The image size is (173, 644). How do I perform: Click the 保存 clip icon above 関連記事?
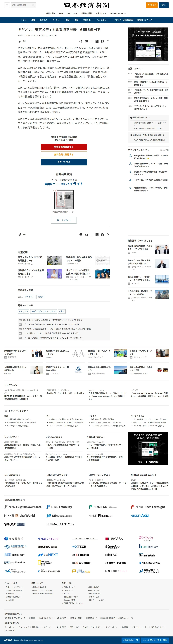click(x=20, y=235)
